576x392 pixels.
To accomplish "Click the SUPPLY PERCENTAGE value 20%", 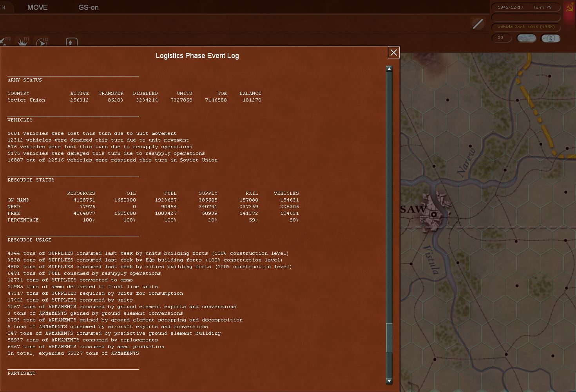I will coord(213,220).
